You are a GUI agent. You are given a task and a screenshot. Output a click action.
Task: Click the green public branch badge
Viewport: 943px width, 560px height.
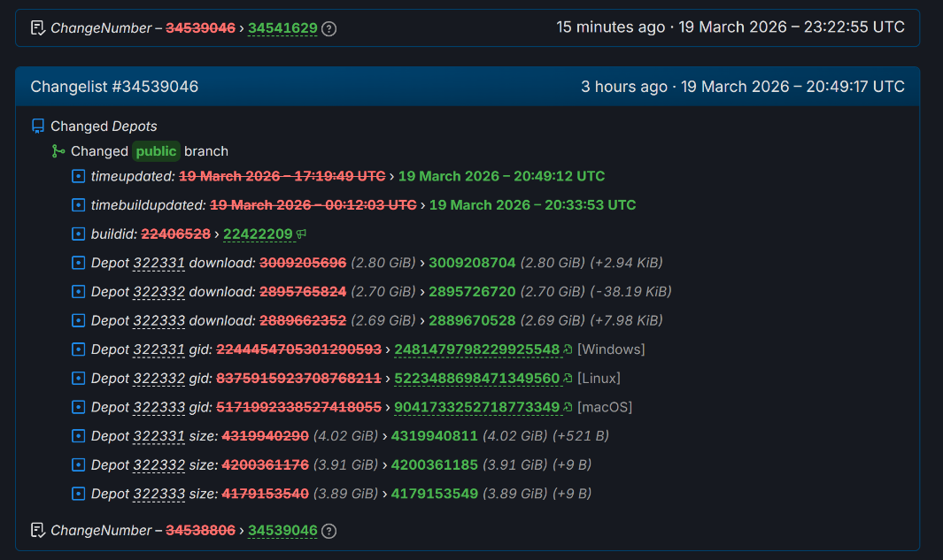[x=156, y=151]
